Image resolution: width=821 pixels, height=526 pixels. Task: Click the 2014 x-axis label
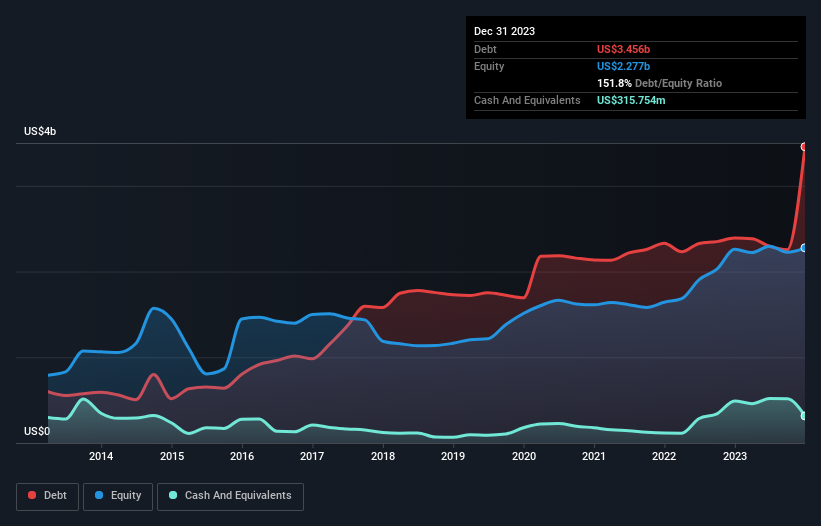coord(101,456)
